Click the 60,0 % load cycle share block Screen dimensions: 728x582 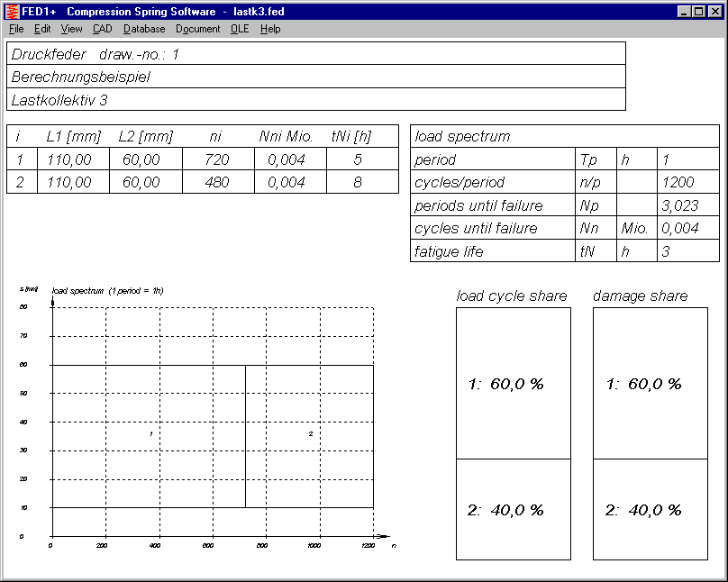pyautogui.click(x=513, y=384)
